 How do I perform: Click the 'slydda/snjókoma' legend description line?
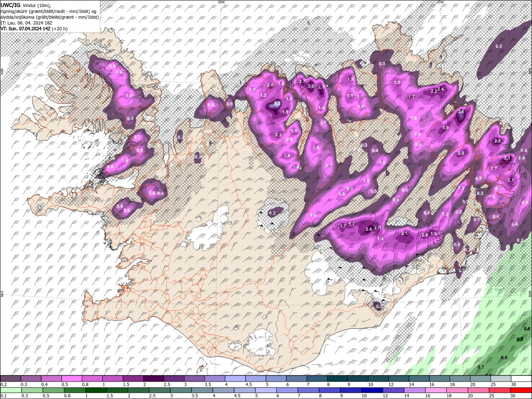click(49, 17)
